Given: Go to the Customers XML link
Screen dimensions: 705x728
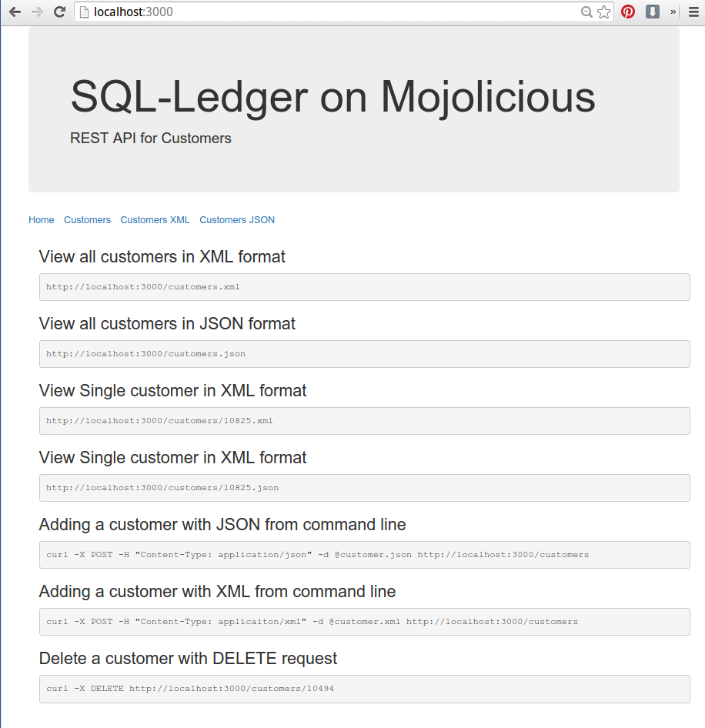Looking at the screenshot, I should pyautogui.click(x=155, y=220).
